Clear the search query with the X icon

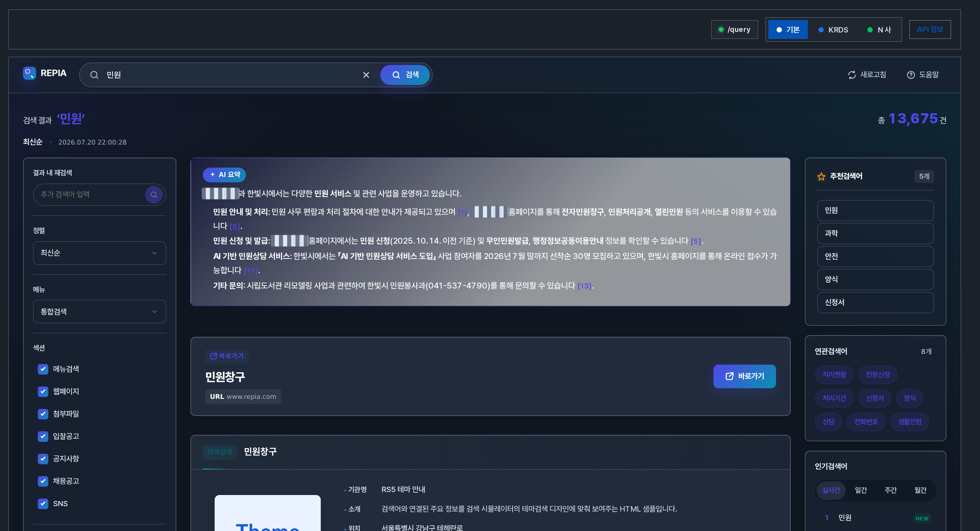[x=366, y=75]
